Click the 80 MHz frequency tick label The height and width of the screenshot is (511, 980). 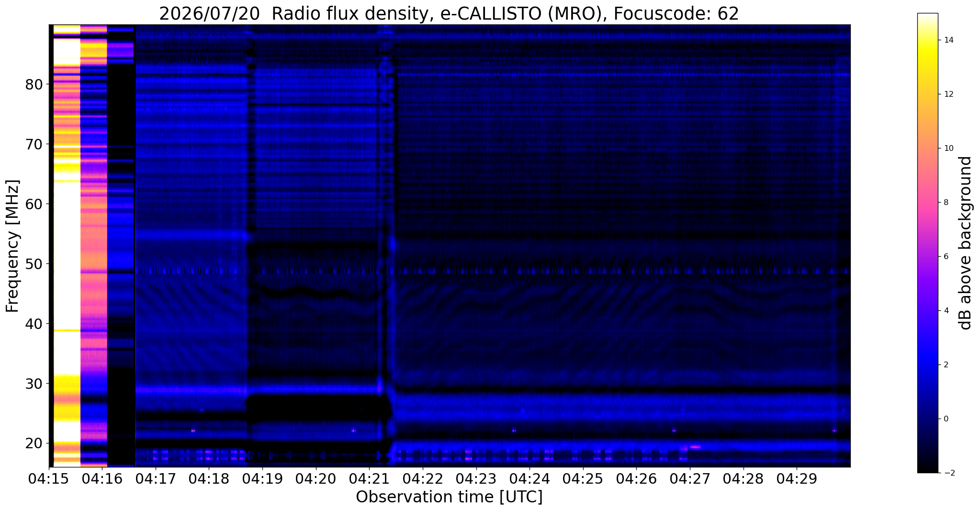(x=34, y=84)
